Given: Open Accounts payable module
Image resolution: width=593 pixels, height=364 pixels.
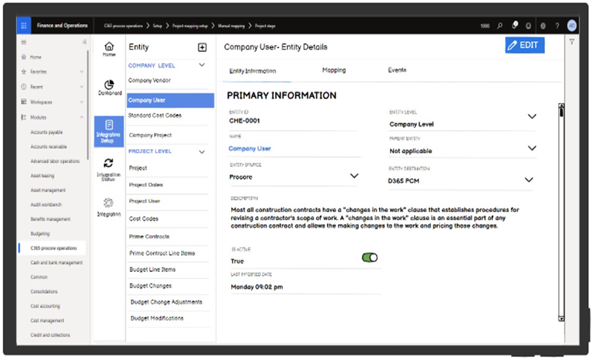Looking at the screenshot, I should [46, 132].
